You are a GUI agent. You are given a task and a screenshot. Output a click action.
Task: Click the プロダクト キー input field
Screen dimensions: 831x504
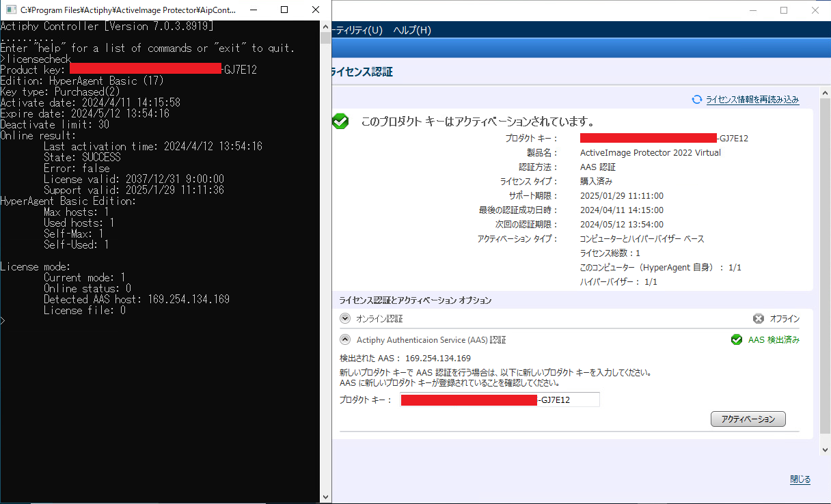pos(500,400)
